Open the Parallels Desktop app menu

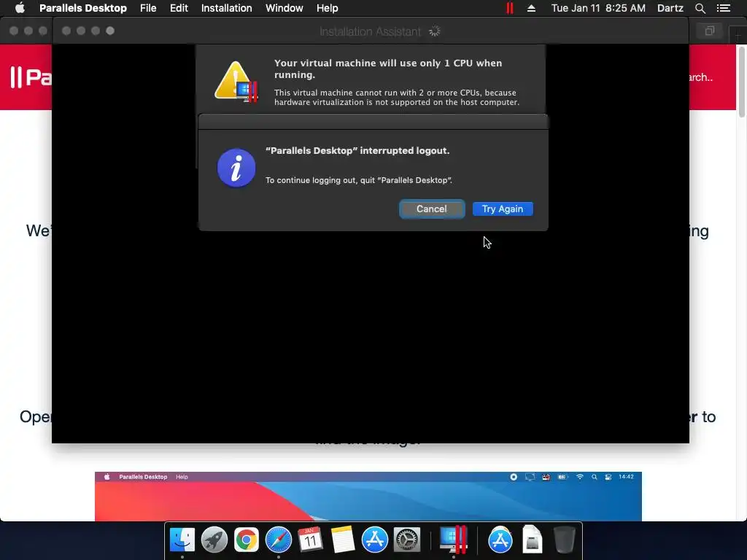pyautogui.click(x=83, y=8)
